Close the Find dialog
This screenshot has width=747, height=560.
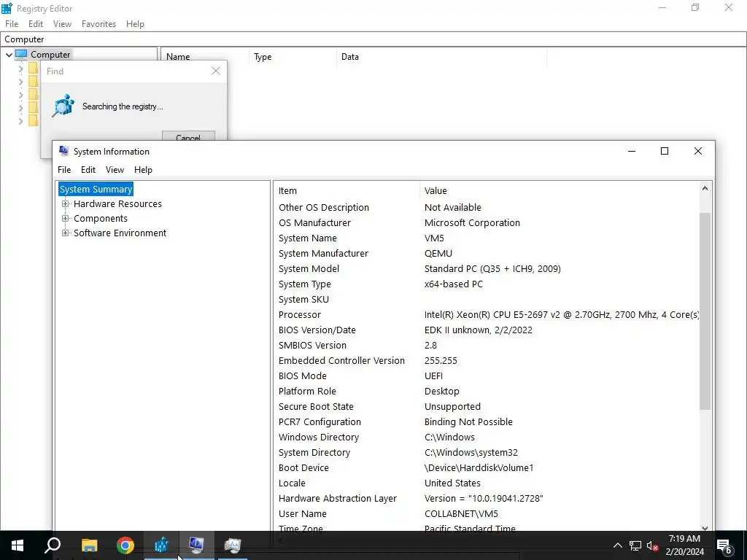coord(216,71)
